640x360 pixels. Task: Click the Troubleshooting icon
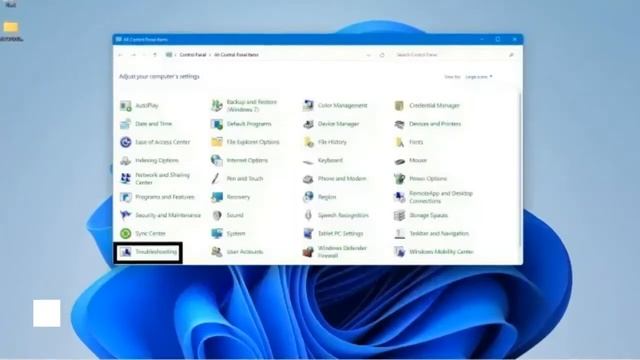click(125, 252)
